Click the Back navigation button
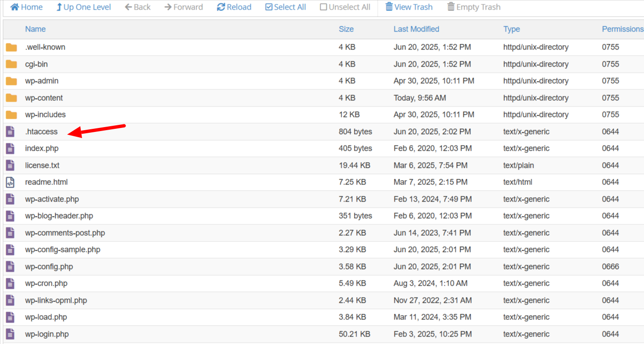Viewport: 644px width, 344px height. [x=138, y=7]
